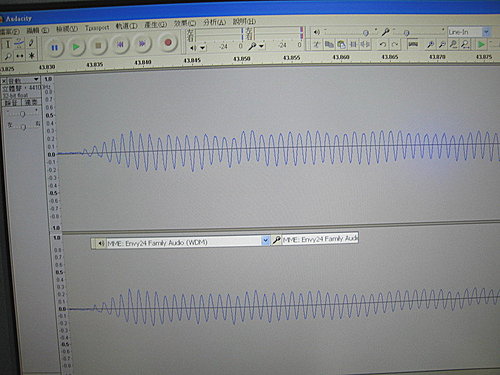Select the Draw pencil tool

click(x=31, y=43)
